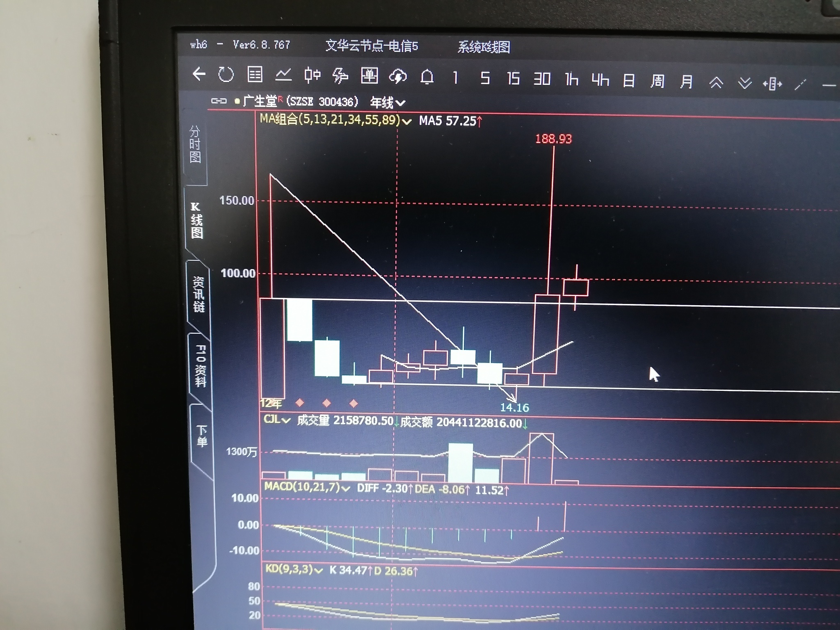The image size is (840, 630).
Task: Switch to line chart icon
Action: coord(283,75)
